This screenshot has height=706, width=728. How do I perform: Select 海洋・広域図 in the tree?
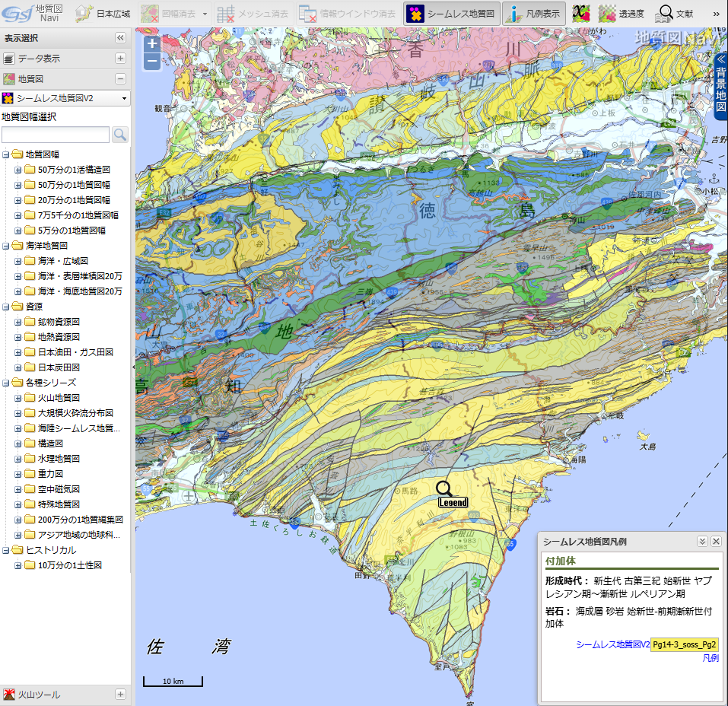click(x=62, y=261)
